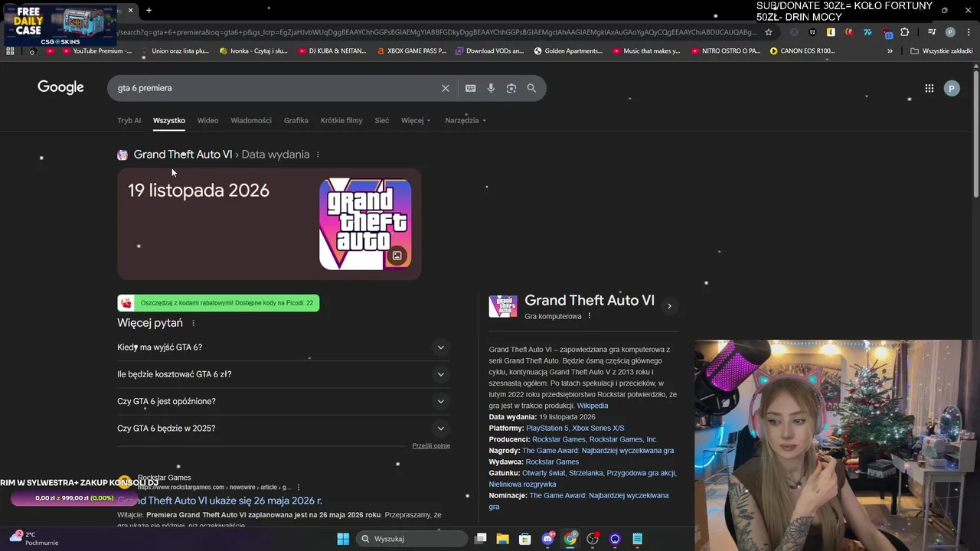Open the Google apps grid icon

coord(929,88)
